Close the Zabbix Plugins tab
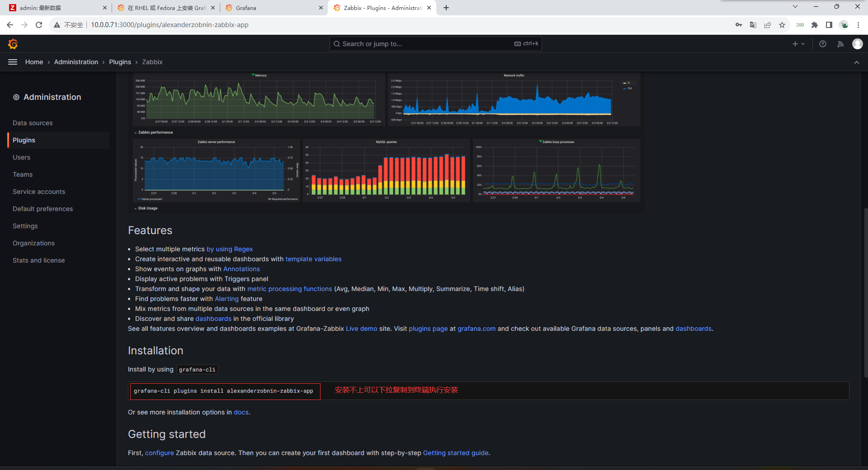Image resolution: width=868 pixels, height=470 pixels. 429,8
